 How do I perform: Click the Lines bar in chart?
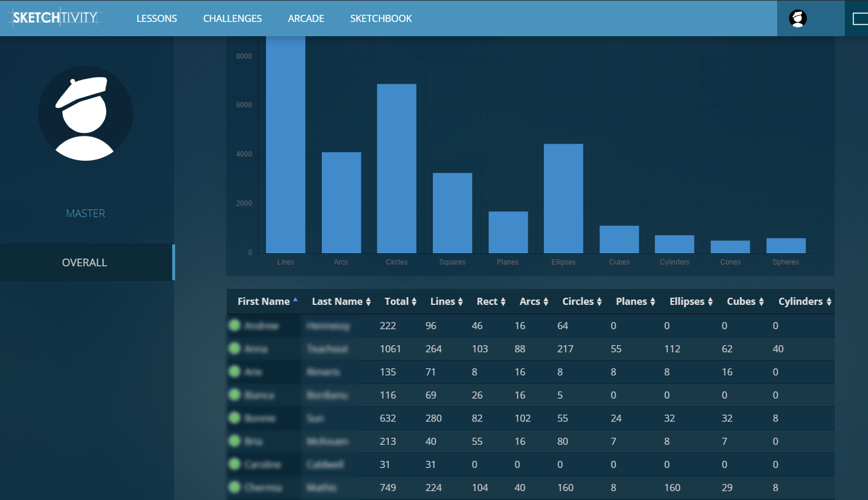click(x=286, y=145)
